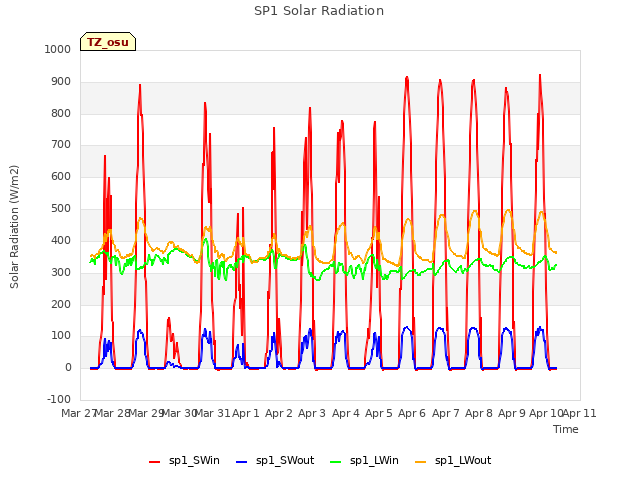This screenshot has height=480, width=640.
Task: Select the TZ_osu annotation label
Action: (108, 42)
